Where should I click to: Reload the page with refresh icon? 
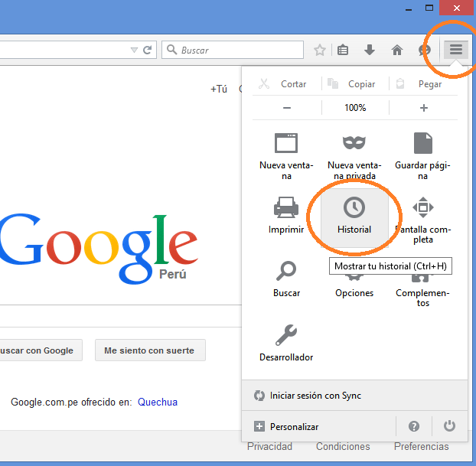click(x=148, y=50)
